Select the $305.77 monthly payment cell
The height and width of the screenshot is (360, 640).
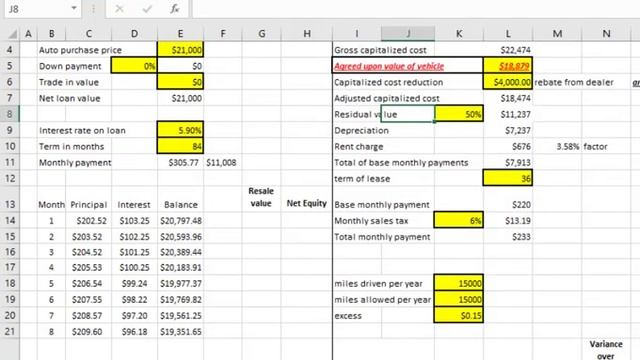(180, 162)
